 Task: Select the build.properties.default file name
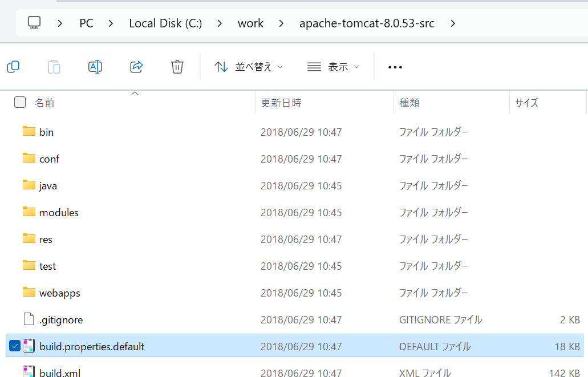[x=92, y=346]
